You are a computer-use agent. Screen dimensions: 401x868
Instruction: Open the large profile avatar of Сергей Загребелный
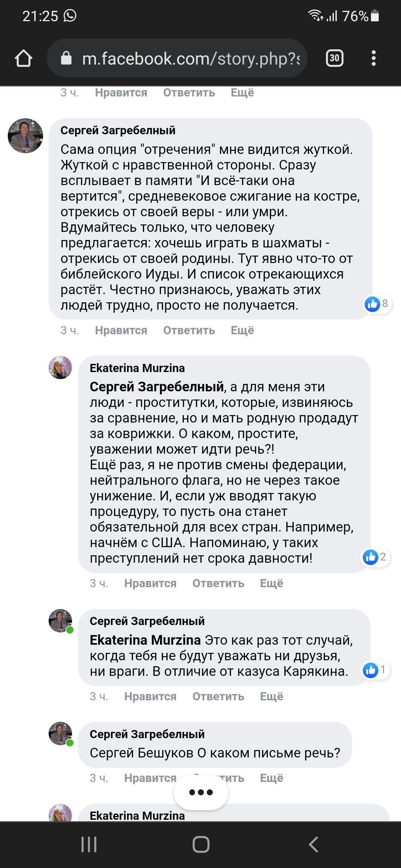coord(25,136)
